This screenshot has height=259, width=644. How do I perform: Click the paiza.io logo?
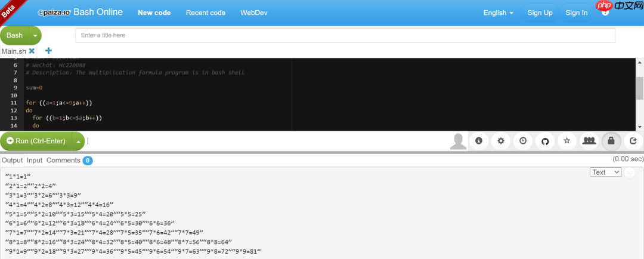(x=54, y=13)
